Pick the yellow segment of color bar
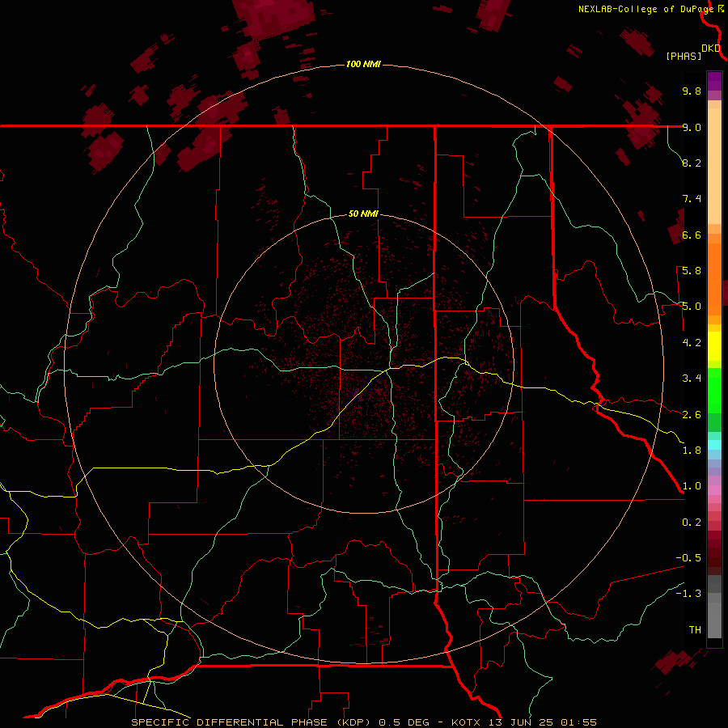The image size is (728, 728). point(714,346)
